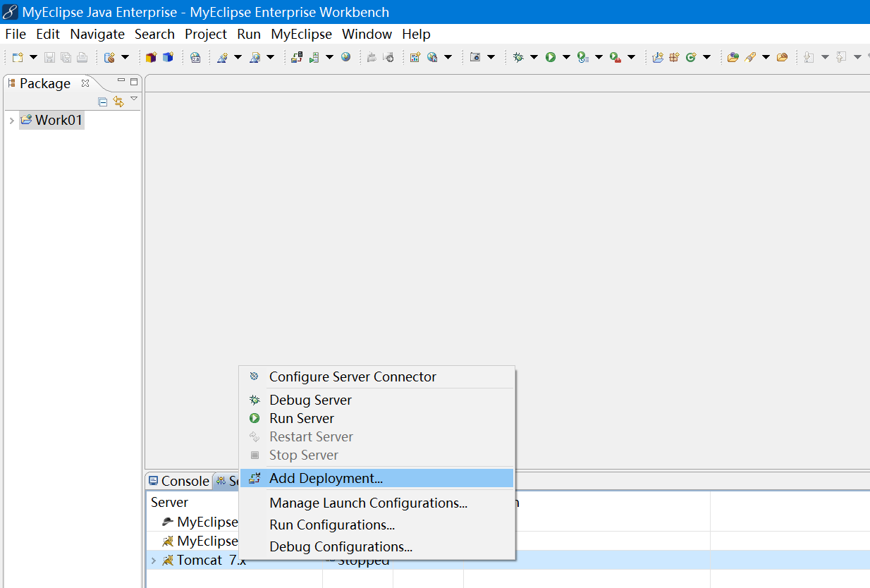The image size is (870, 588).
Task: Toggle Link with Editor in Package panel
Action: [118, 102]
